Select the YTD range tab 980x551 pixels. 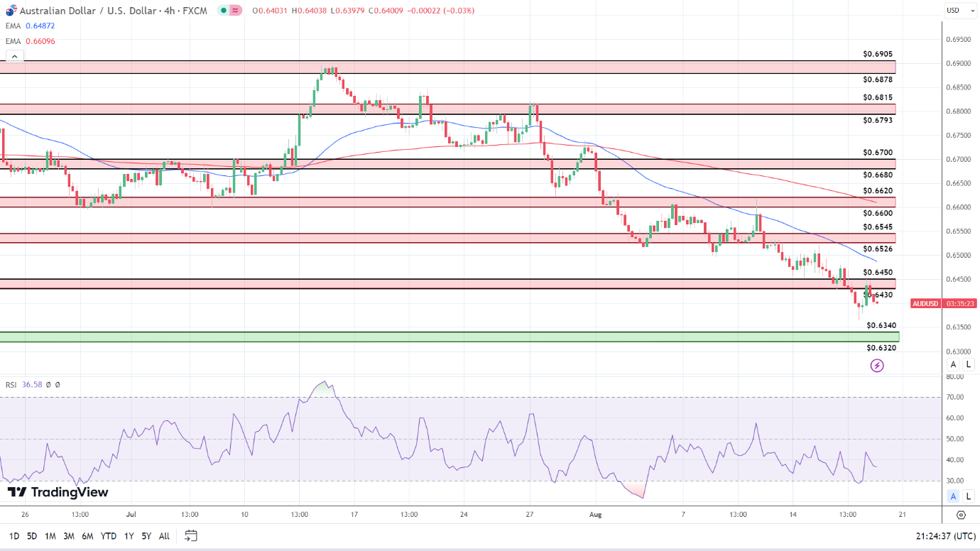(109, 536)
